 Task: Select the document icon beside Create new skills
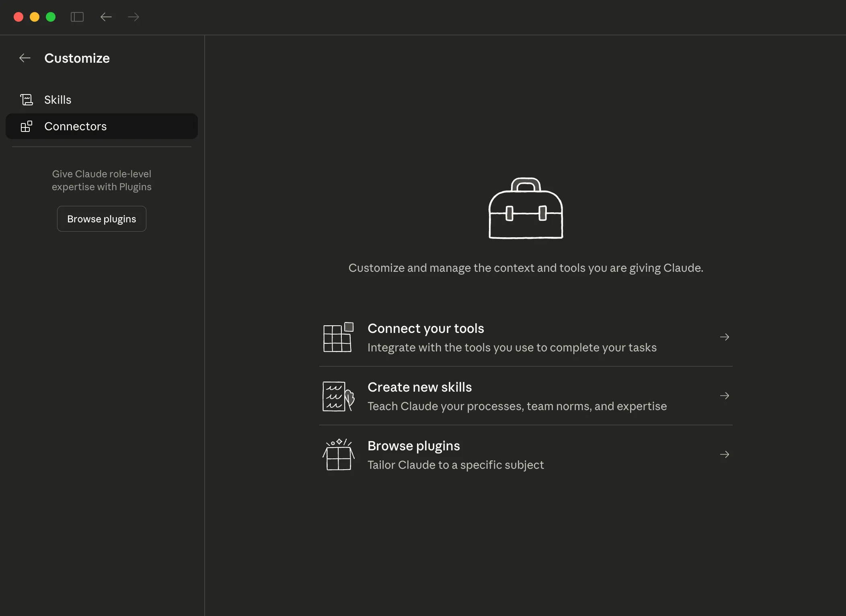click(338, 396)
